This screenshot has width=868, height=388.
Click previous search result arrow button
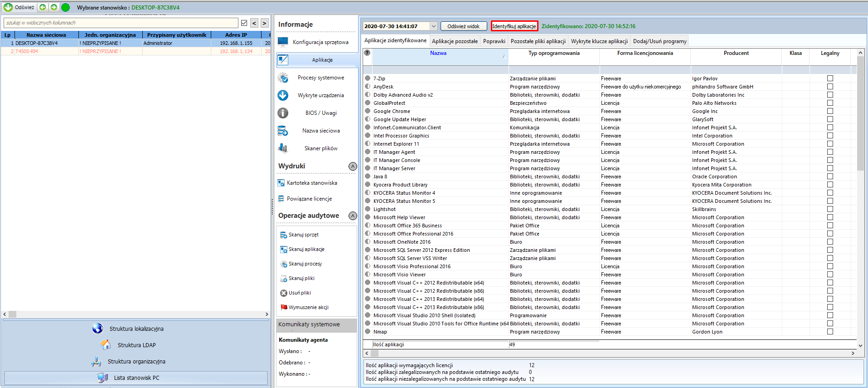[x=254, y=23]
